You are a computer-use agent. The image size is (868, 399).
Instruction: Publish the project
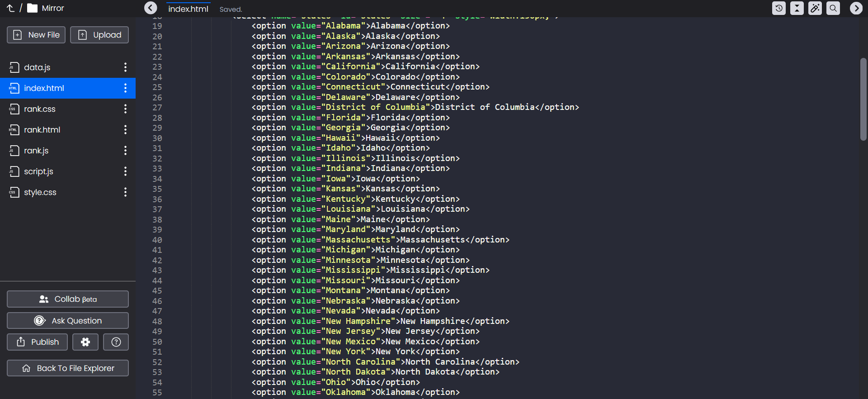point(37,342)
